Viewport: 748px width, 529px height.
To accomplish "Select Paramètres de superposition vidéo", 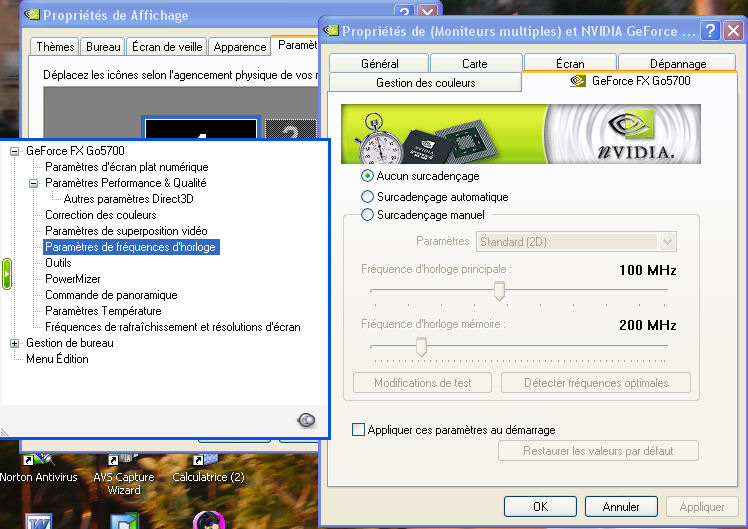I will (x=126, y=231).
